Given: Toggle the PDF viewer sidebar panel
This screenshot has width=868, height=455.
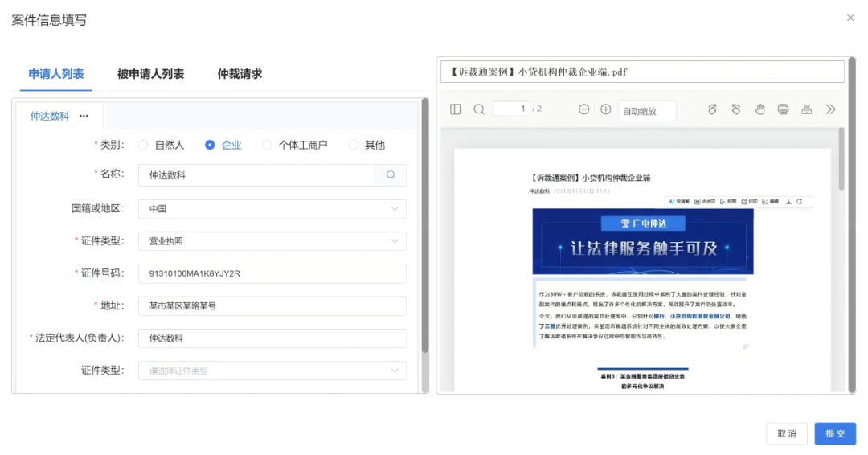Looking at the screenshot, I should [455, 109].
